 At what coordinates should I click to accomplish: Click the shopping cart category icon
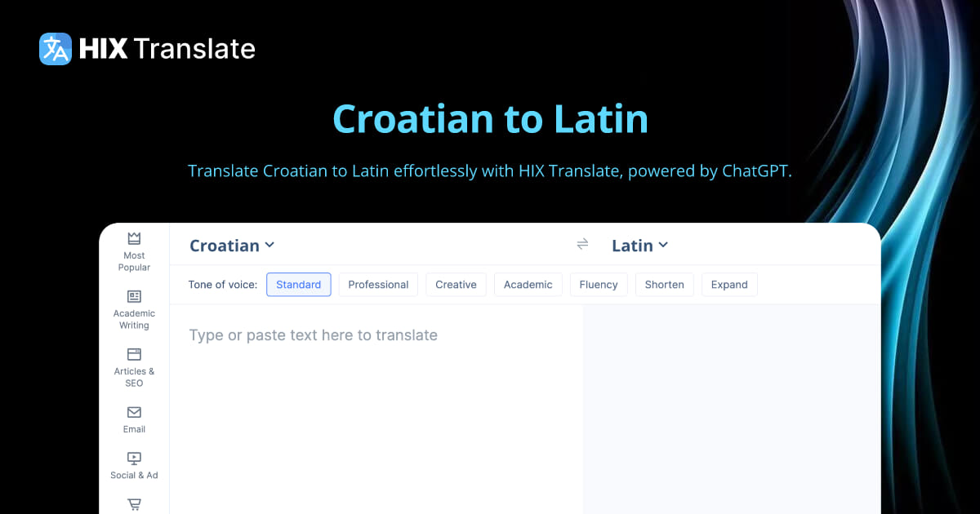point(133,504)
